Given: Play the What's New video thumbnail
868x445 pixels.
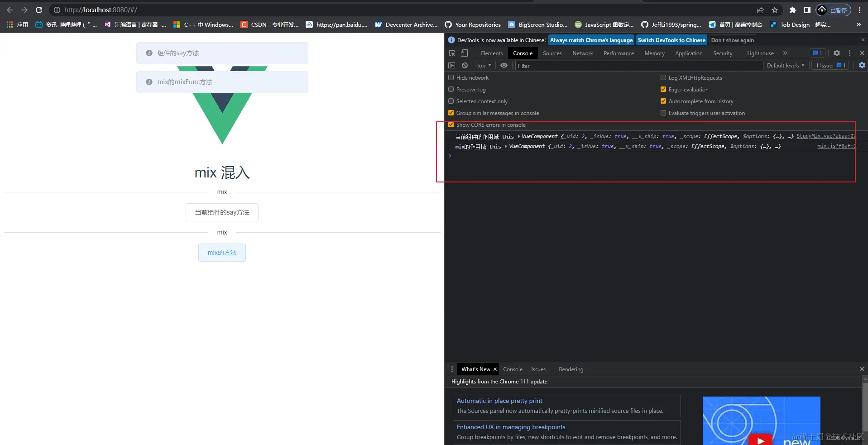Looking at the screenshot, I should click(761, 440).
